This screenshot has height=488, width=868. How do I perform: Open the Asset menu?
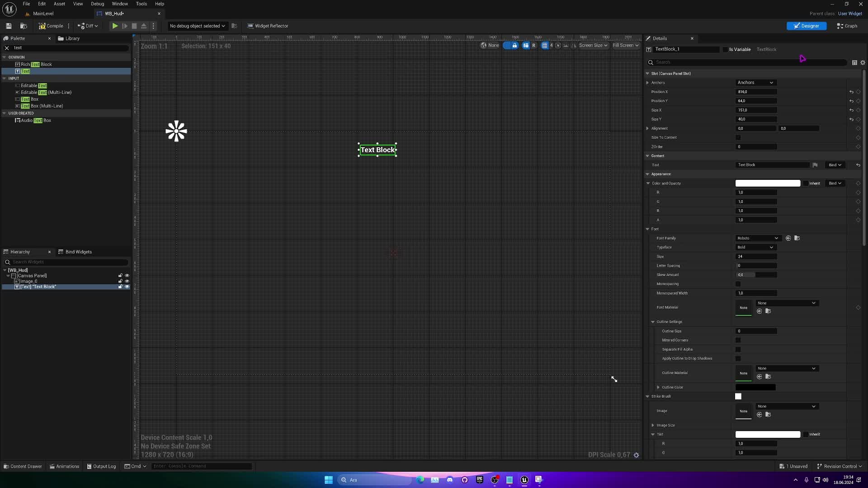coord(59,4)
